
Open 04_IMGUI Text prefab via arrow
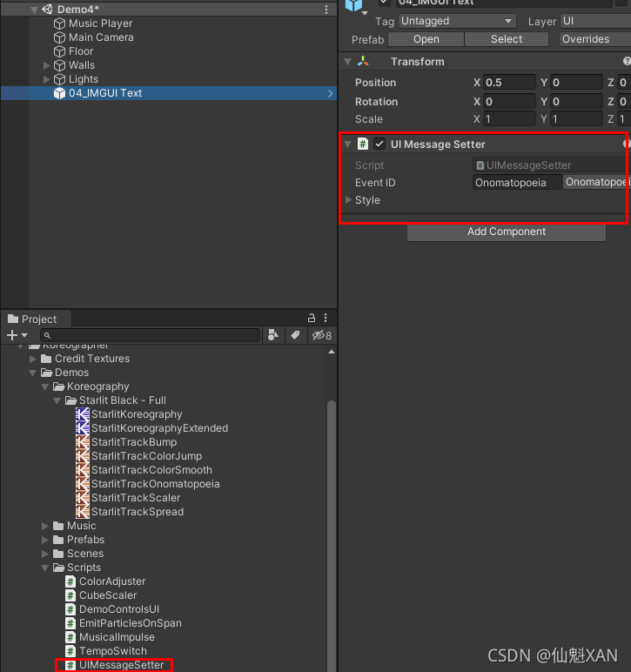330,93
